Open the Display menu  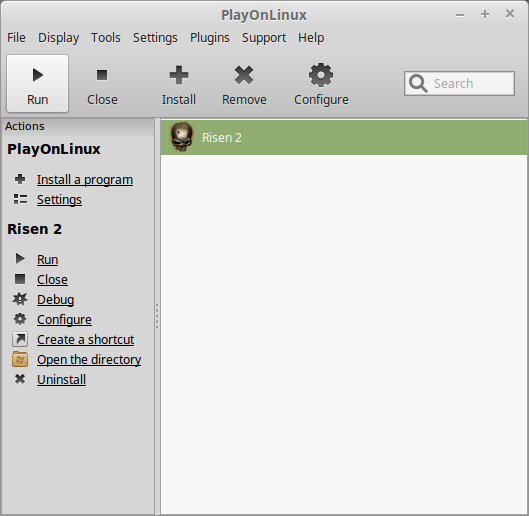click(58, 37)
